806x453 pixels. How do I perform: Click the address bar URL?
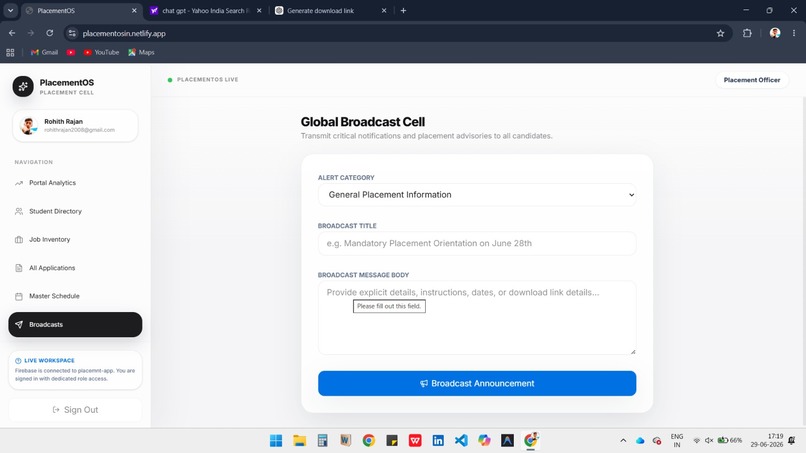tap(124, 33)
